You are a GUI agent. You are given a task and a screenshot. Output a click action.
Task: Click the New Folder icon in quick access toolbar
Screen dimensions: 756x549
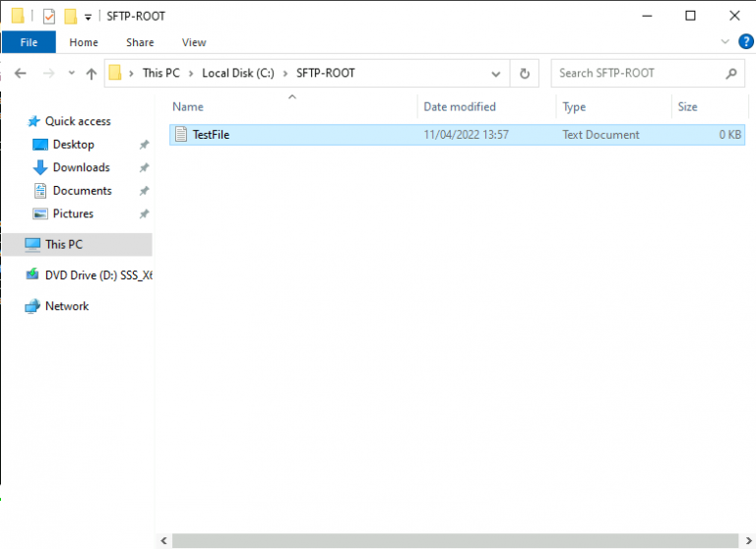[x=71, y=16]
